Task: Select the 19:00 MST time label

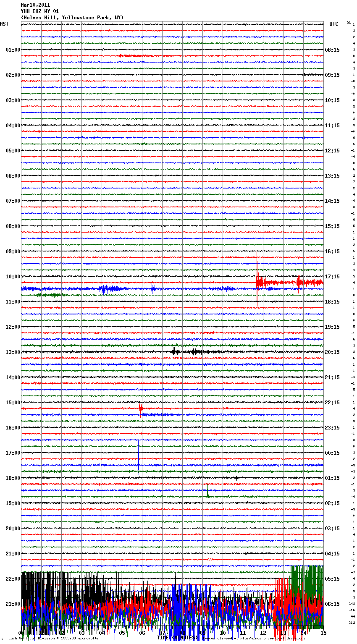Action: tap(13, 503)
